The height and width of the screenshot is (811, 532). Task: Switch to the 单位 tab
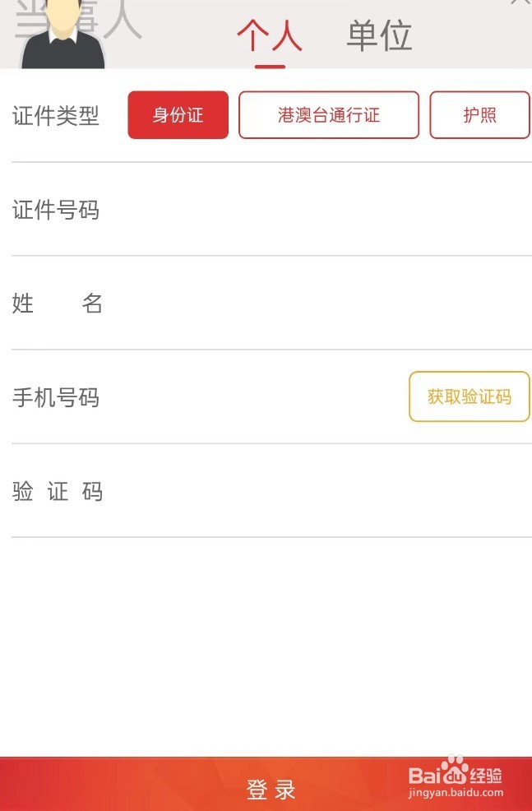click(x=379, y=35)
